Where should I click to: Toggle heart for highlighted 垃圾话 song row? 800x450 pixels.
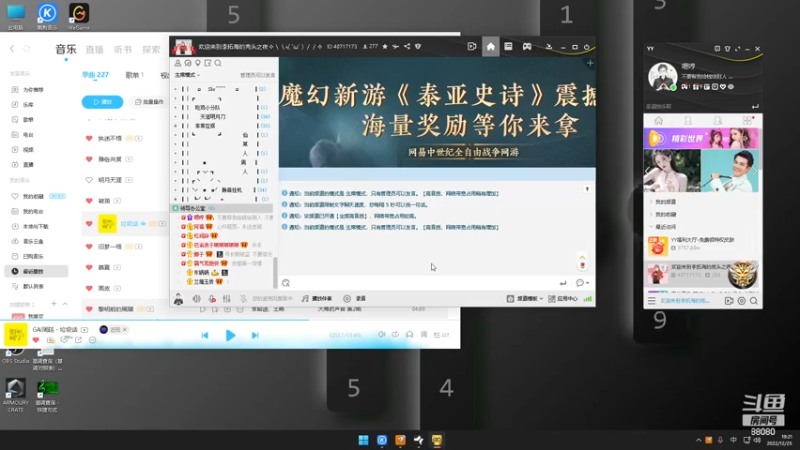(x=89, y=223)
